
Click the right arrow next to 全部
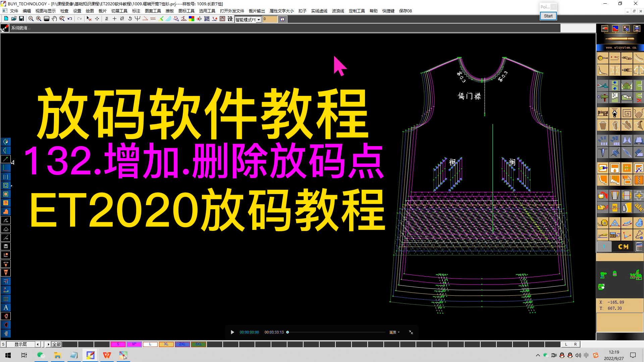pyautogui.click(x=48, y=344)
